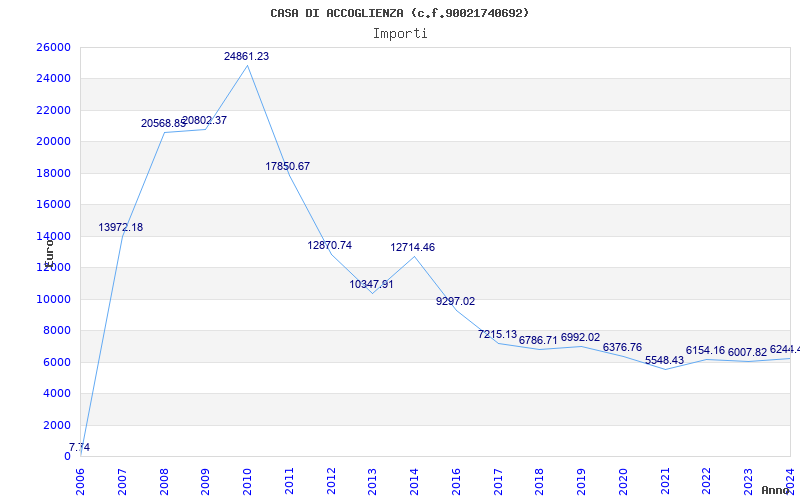
Task: Click the data label 12714.46
Action: 413,247
